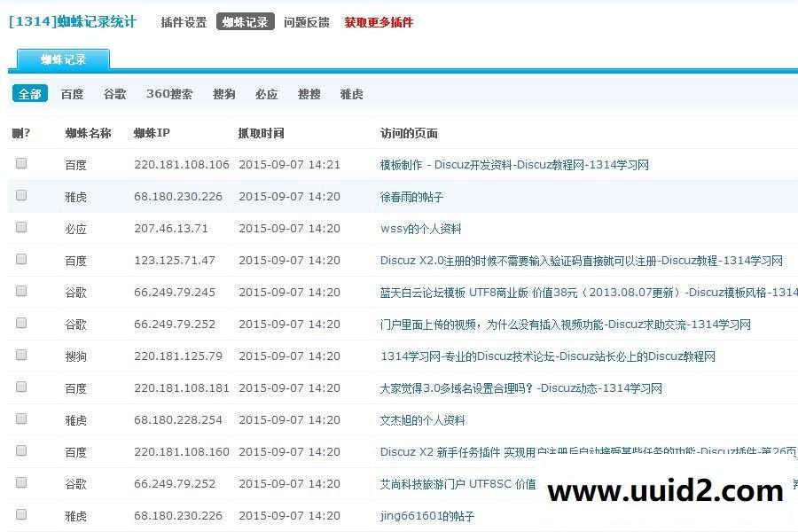The height and width of the screenshot is (532, 798).
Task: Filter by 搜狗 spider visits
Action: point(223,93)
